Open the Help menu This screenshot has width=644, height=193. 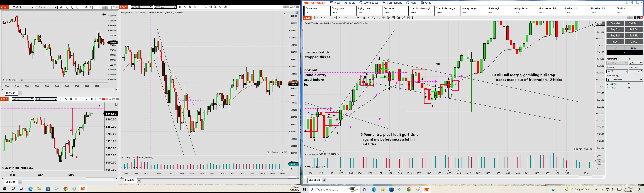(x=411, y=3)
